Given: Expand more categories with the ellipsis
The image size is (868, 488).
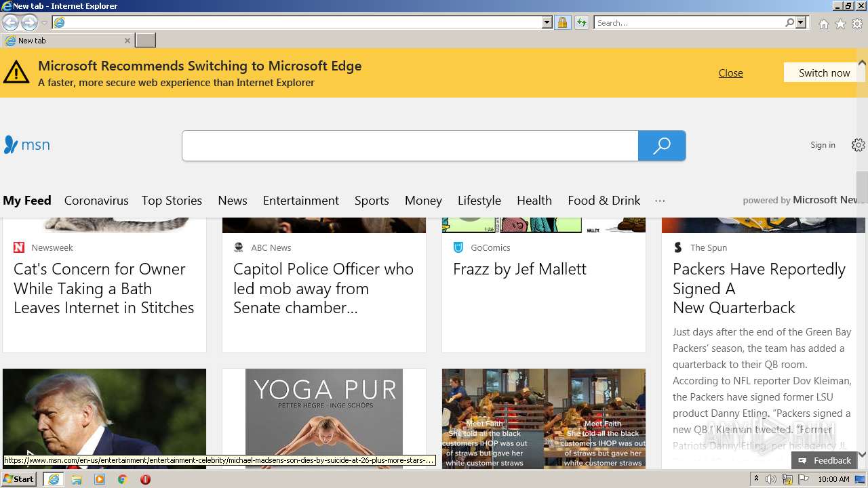Looking at the screenshot, I should [x=660, y=201].
